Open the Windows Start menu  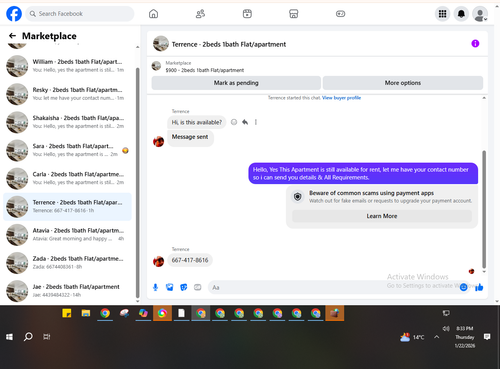pyautogui.click(x=9, y=337)
